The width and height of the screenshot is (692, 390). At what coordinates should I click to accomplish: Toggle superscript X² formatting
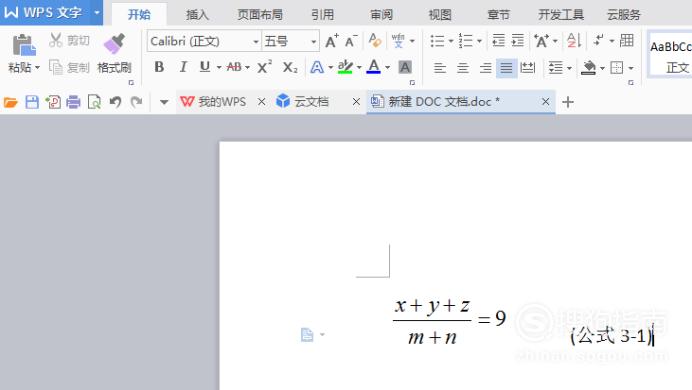(x=264, y=67)
